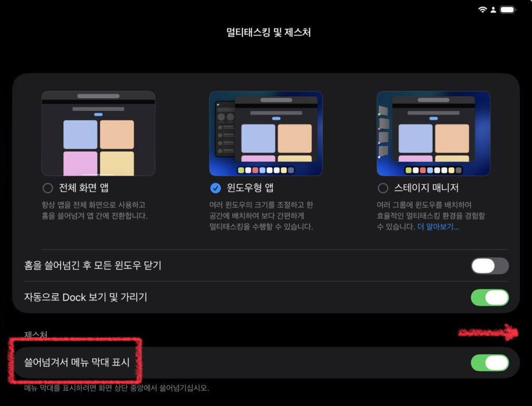This screenshot has height=406, width=532.
Task: Select the 스테이지 매니저 radio button
Action: (383, 188)
